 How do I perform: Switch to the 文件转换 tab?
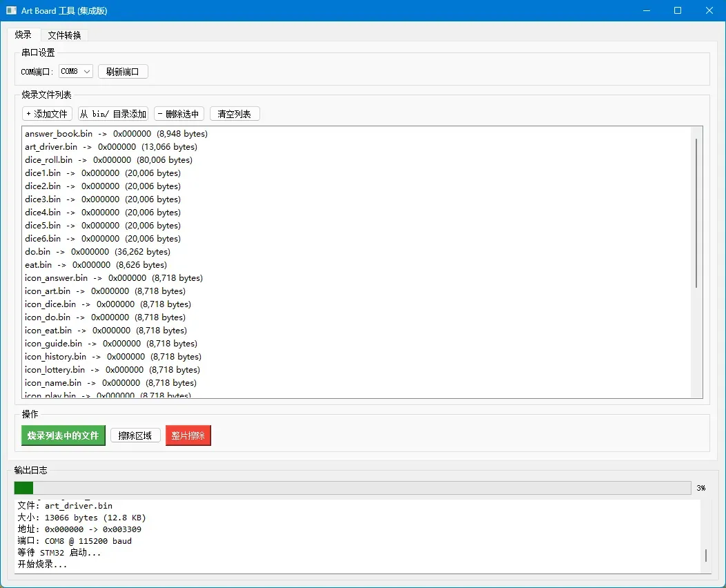click(x=64, y=35)
